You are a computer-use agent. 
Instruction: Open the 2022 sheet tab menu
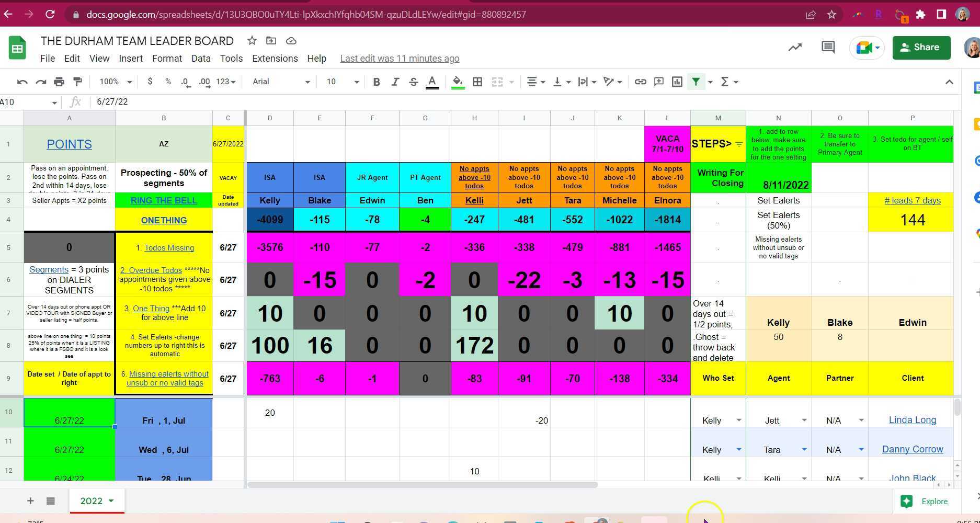(111, 501)
